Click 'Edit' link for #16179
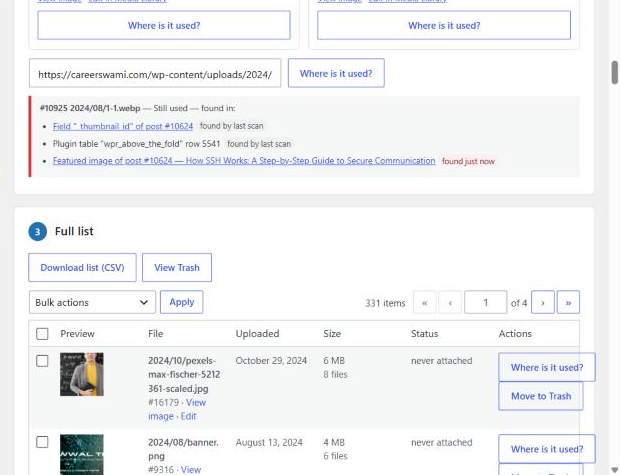 189,416
